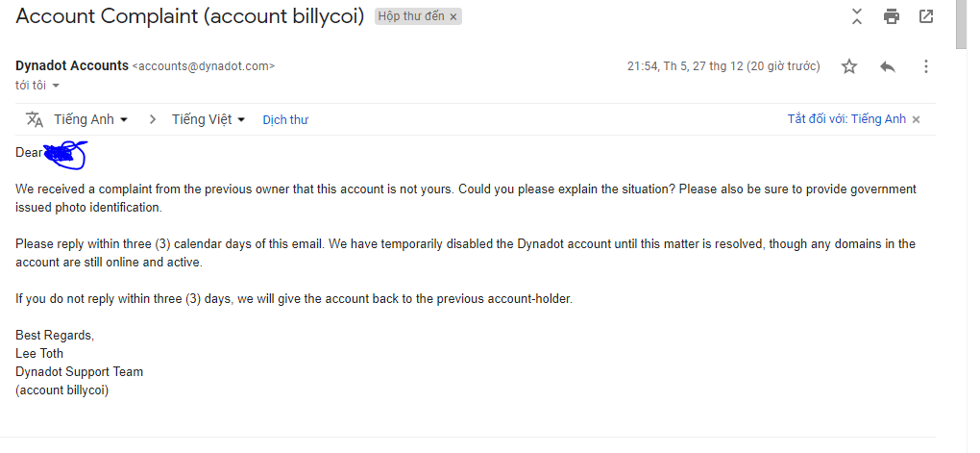Dismiss the translation bar with the X
980x453 pixels.
916,120
